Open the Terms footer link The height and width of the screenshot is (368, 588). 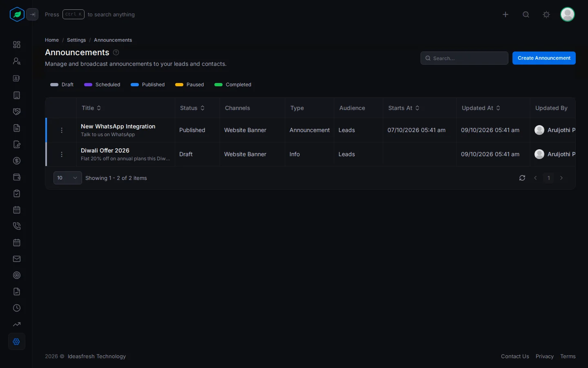tap(568, 357)
